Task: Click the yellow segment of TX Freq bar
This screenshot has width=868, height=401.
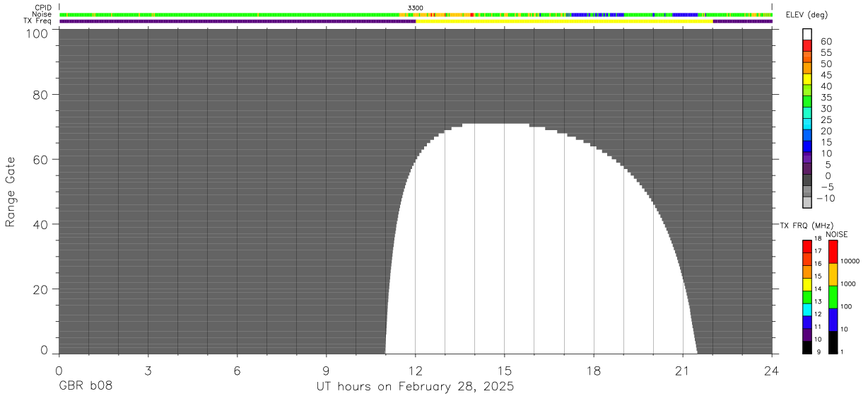Action: 564,21
